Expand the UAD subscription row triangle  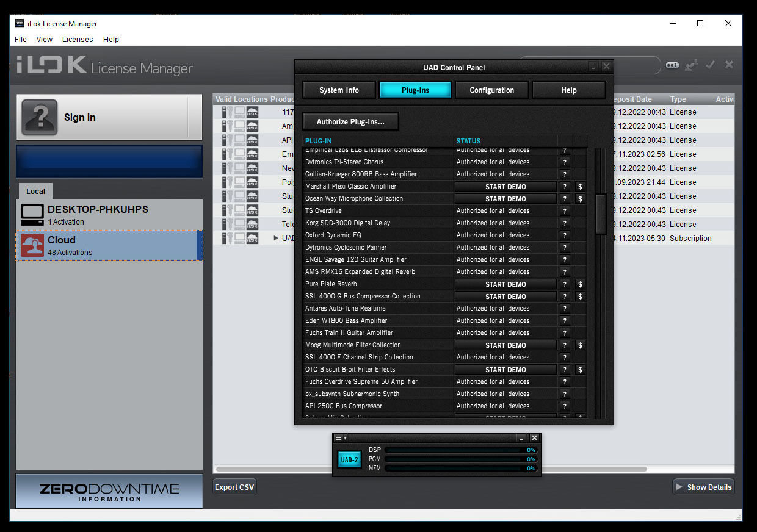click(276, 239)
